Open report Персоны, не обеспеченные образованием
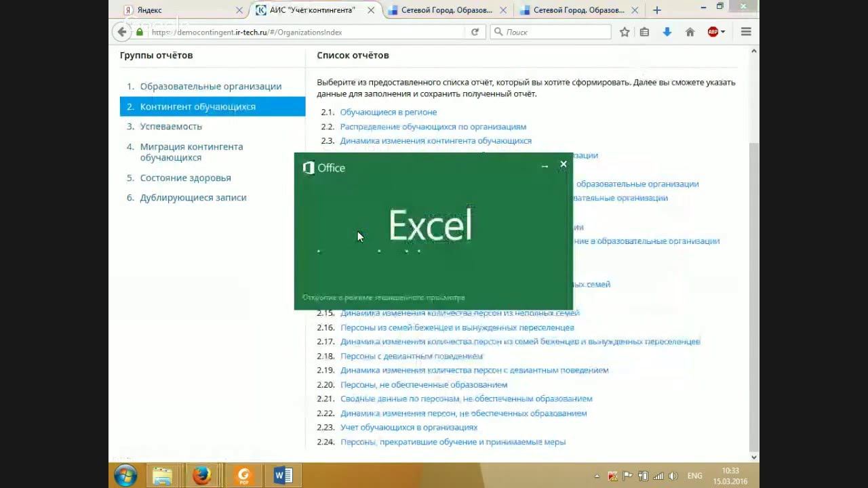The width and height of the screenshot is (868, 488). pos(424,384)
